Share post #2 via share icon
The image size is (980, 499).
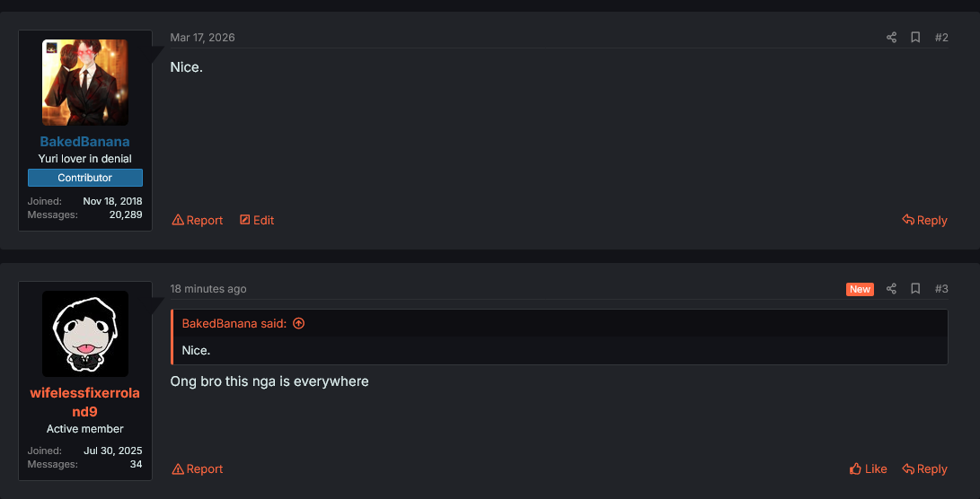coord(891,38)
